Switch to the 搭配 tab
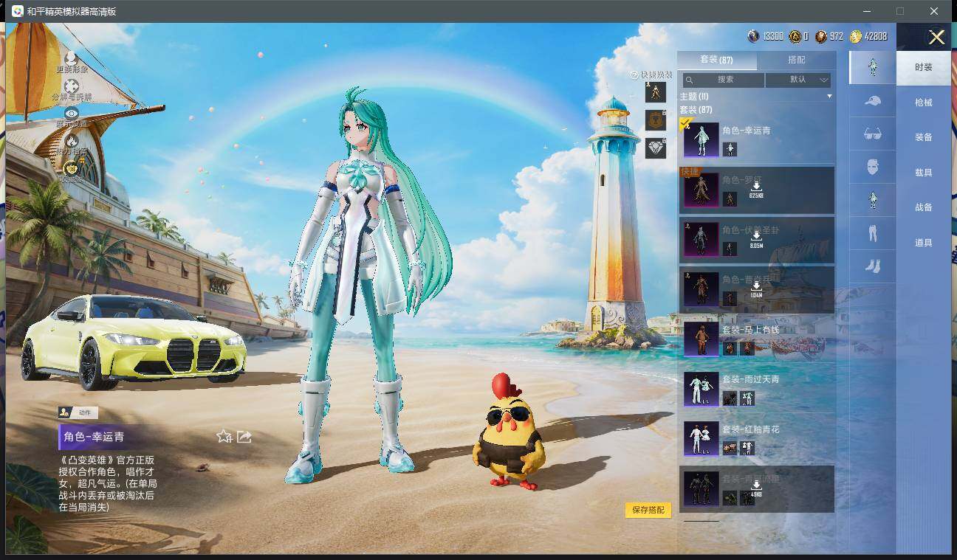The image size is (957, 560). (797, 60)
